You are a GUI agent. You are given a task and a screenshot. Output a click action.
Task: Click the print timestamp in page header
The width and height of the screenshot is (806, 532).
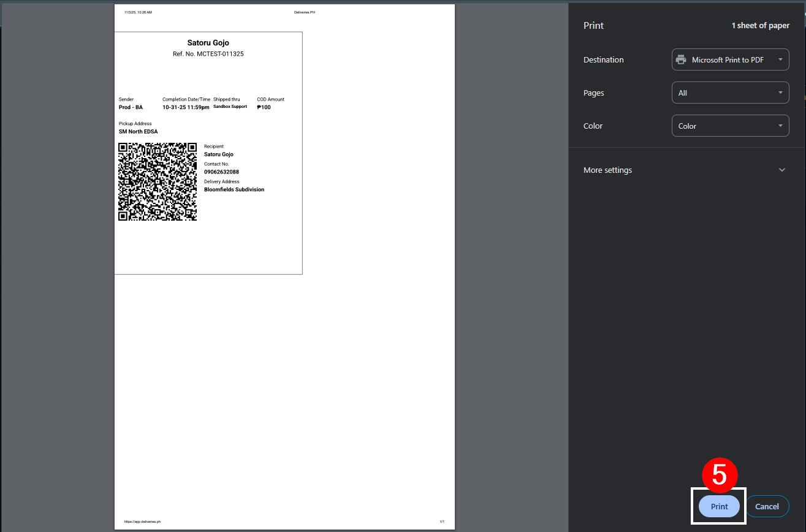point(138,12)
